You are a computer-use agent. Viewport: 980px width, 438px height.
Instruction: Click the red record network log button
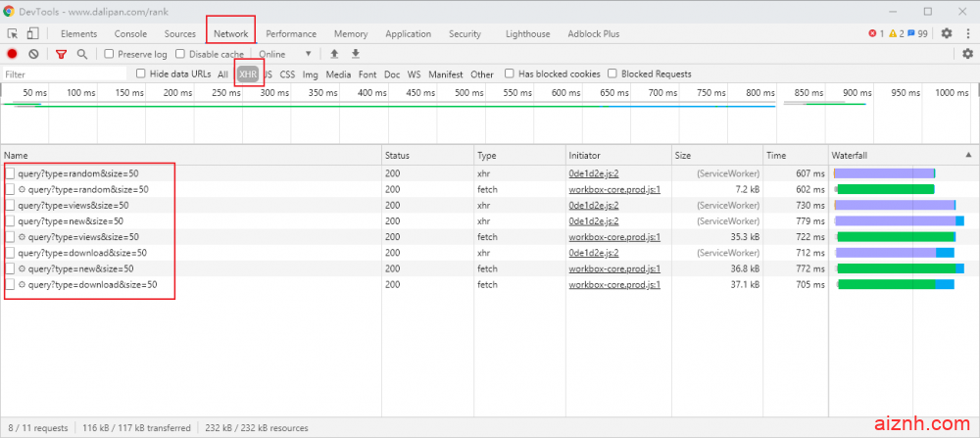[13, 54]
